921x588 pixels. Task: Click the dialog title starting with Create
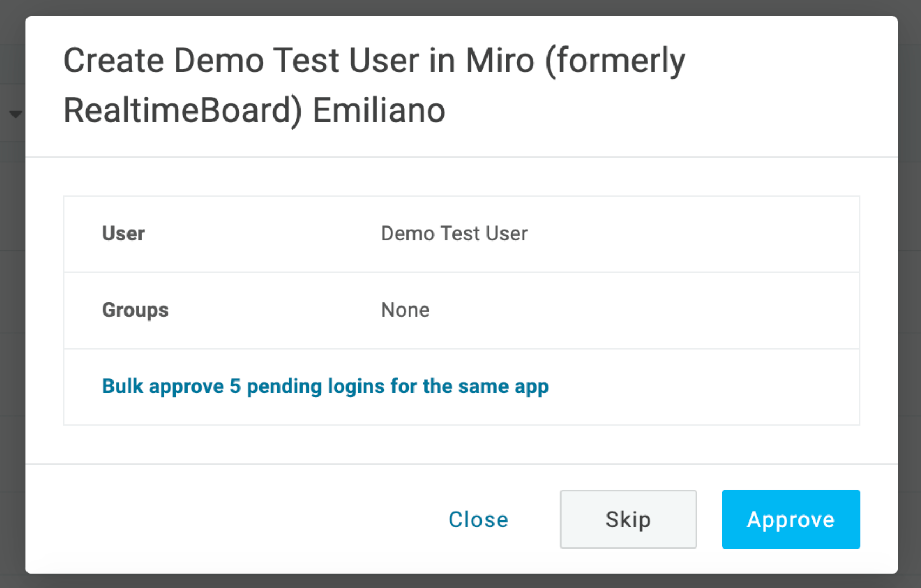[374, 61]
